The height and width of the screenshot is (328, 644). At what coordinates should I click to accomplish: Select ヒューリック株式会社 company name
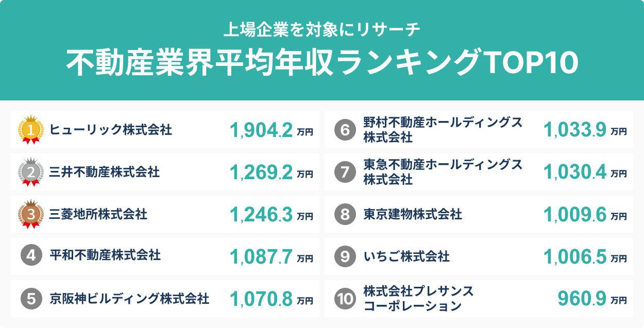click(x=111, y=130)
